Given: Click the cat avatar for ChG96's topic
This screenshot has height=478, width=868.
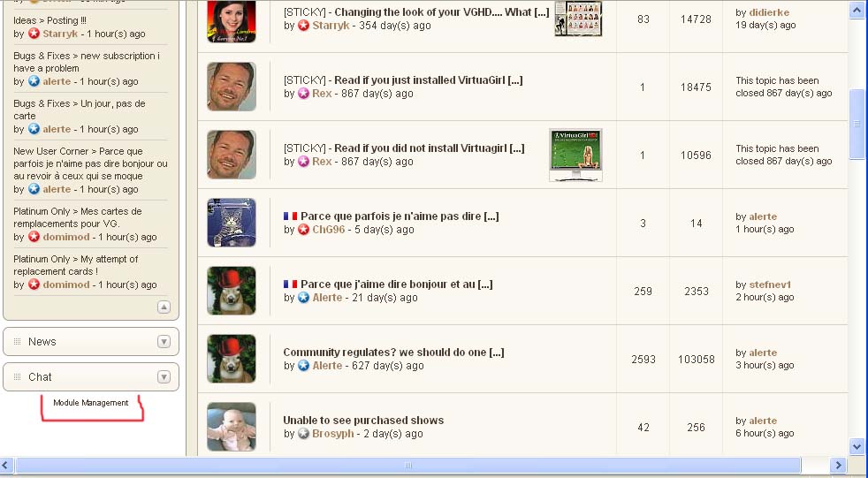Looking at the screenshot, I should pos(232,223).
